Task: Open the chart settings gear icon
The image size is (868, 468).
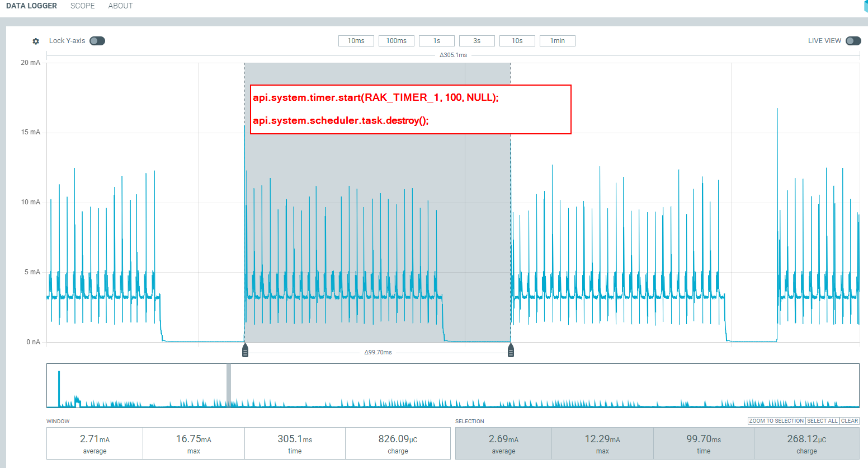Action: coord(36,41)
